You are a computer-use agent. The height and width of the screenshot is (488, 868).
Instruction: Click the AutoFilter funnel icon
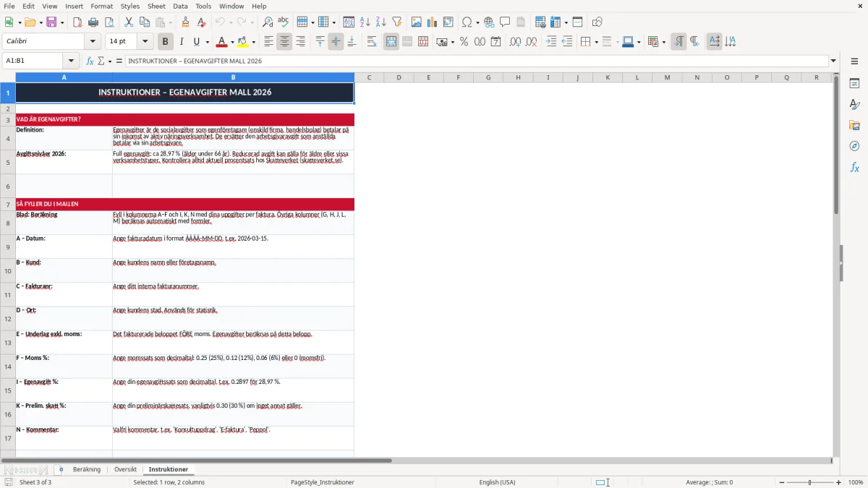(396, 22)
